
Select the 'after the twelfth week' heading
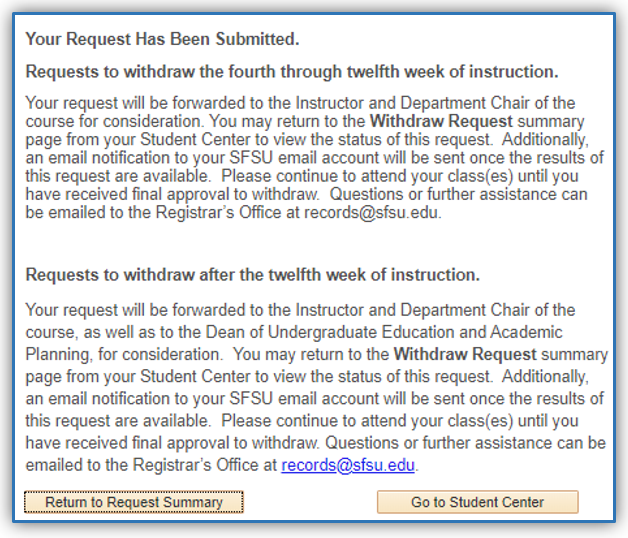click(252, 274)
